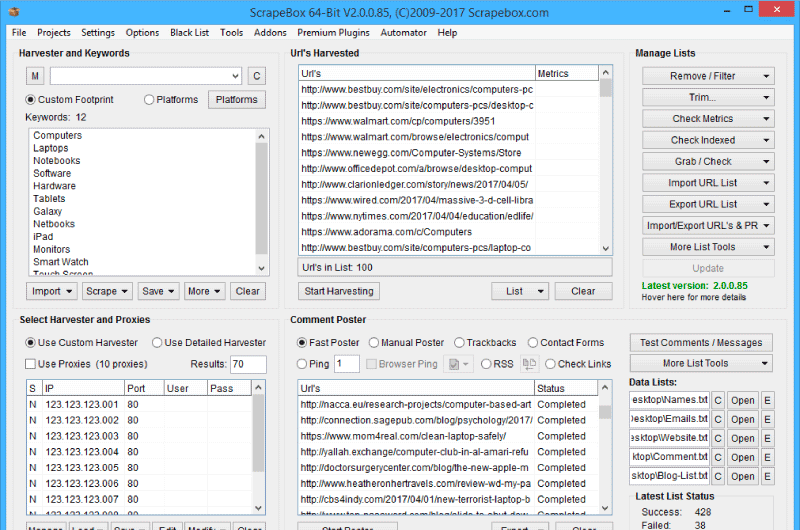
Task: Click the M button beside footprint box
Action: click(35, 76)
